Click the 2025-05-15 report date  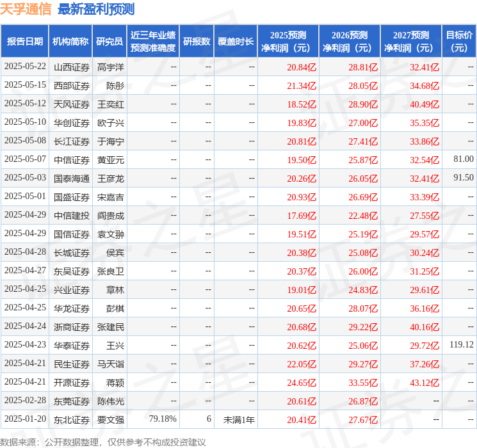point(25,85)
